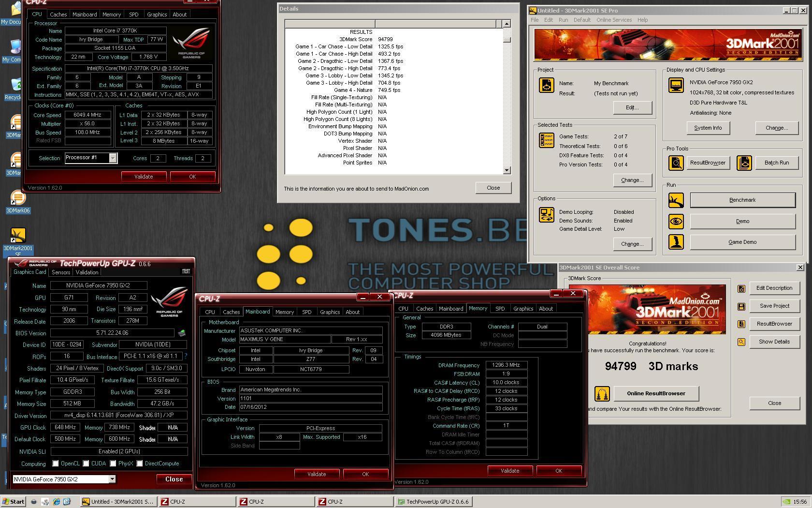
Task: Open the Online Services menu
Action: tap(614, 20)
